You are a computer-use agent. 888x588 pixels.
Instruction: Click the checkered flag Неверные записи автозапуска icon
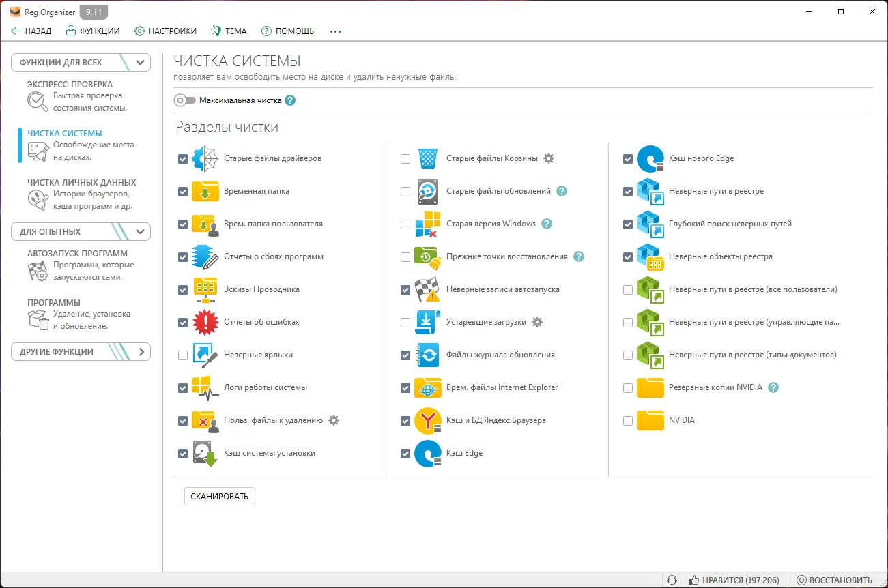click(427, 289)
